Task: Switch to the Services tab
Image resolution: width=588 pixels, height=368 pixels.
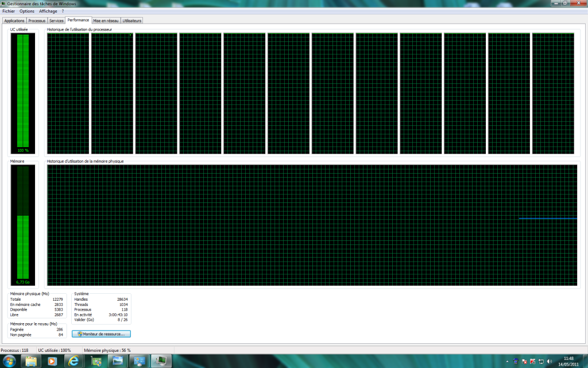Action: [56, 21]
